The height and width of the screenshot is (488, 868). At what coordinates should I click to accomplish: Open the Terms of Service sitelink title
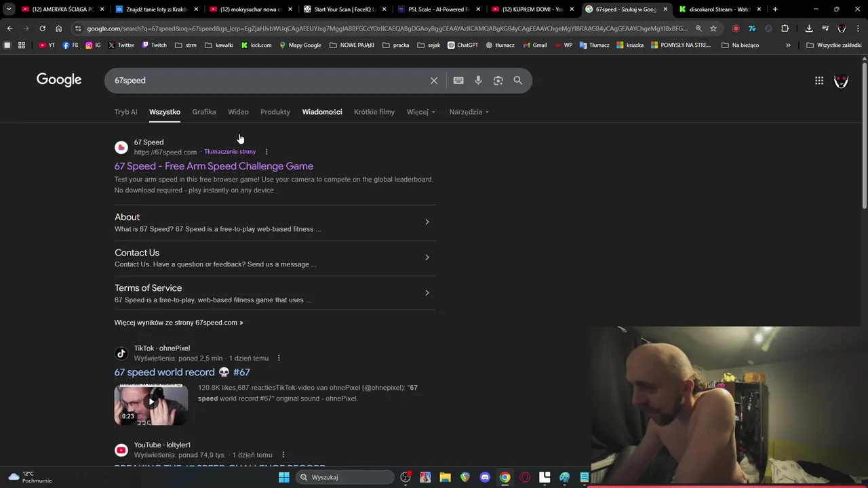[148, 288]
